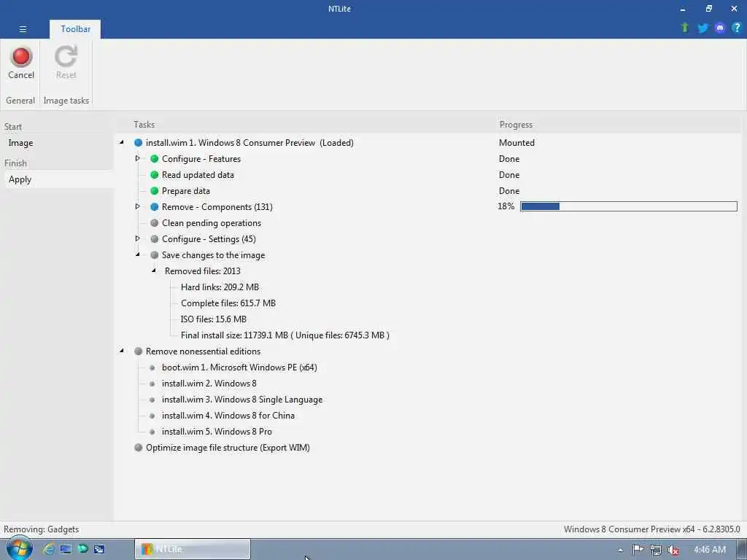Open the Twitter bird icon
The image size is (747, 560).
703,28
